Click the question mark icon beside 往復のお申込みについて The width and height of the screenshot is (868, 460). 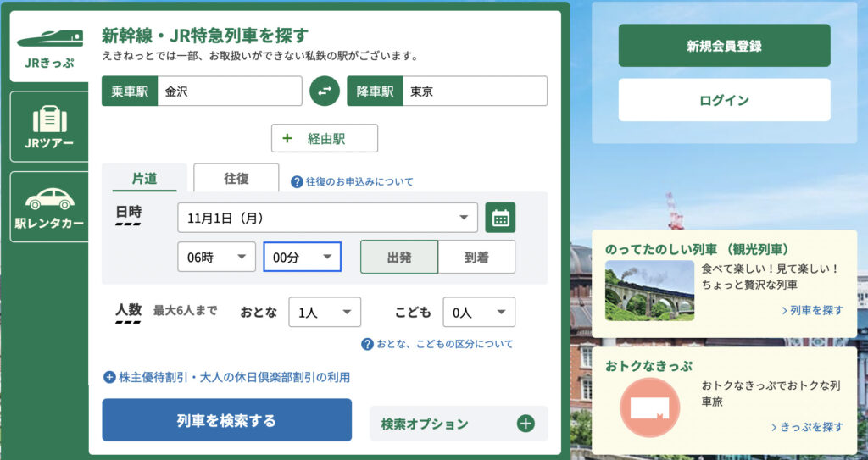[298, 181]
